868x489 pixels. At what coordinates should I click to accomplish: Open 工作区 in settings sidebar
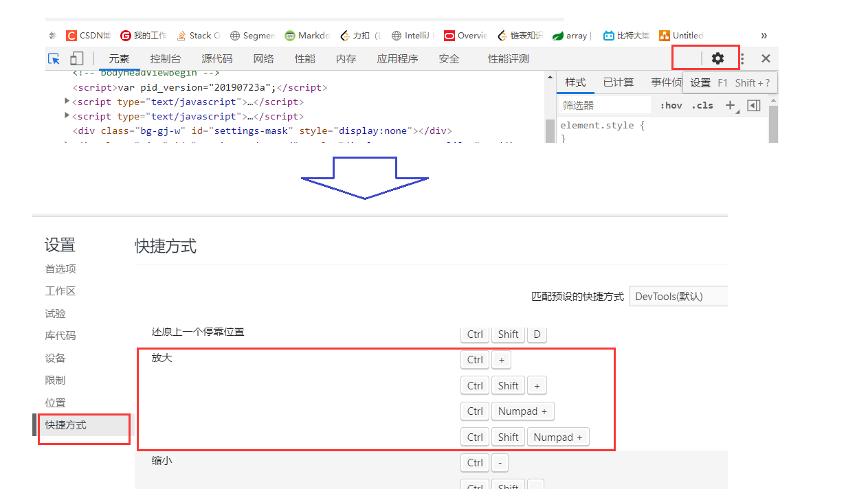click(x=60, y=291)
